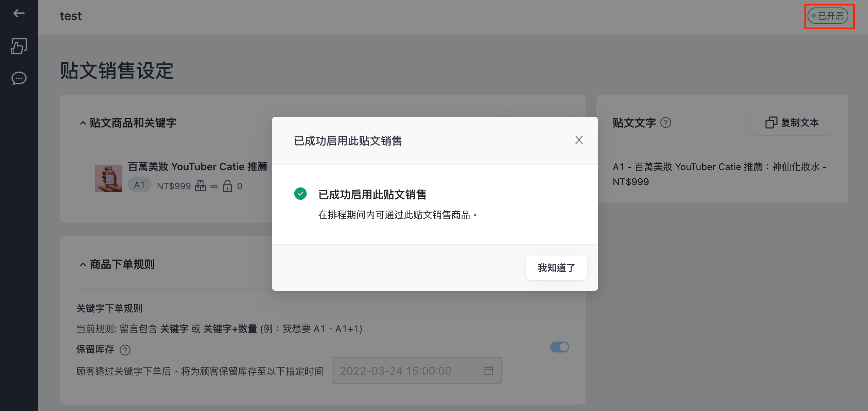868x411 pixels.
Task: Click the lock icon in the product row
Action: click(x=227, y=186)
